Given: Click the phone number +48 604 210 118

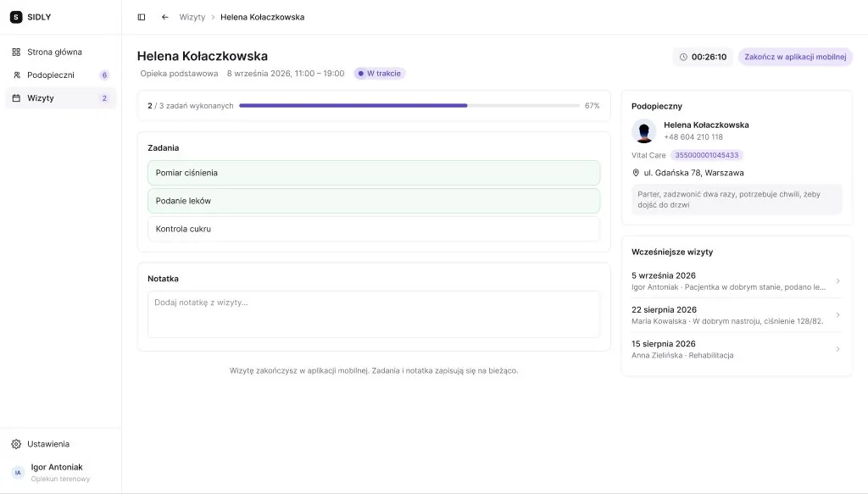Looking at the screenshot, I should pyautogui.click(x=693, y=137).
